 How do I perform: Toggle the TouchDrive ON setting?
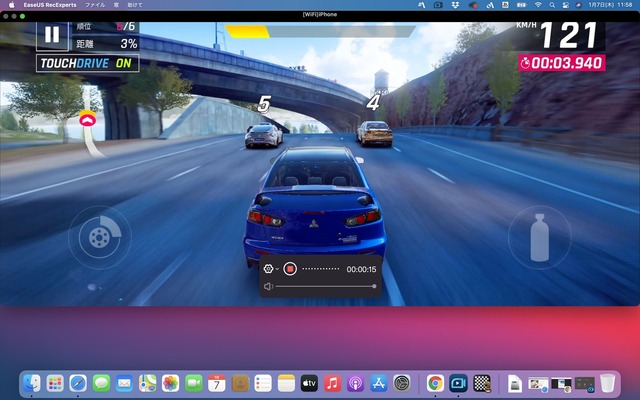coord(87,63)
